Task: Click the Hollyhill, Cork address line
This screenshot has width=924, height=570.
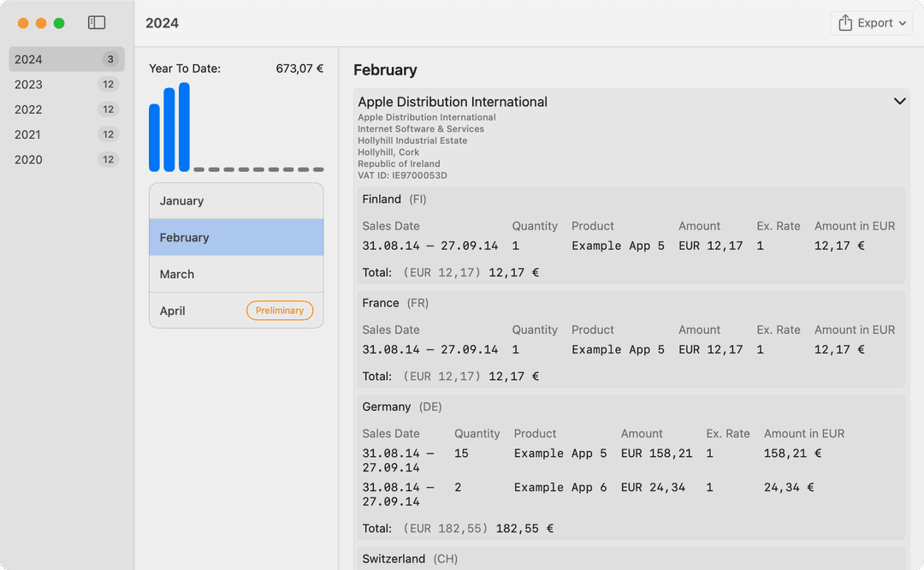Action: tap(388, 152)
